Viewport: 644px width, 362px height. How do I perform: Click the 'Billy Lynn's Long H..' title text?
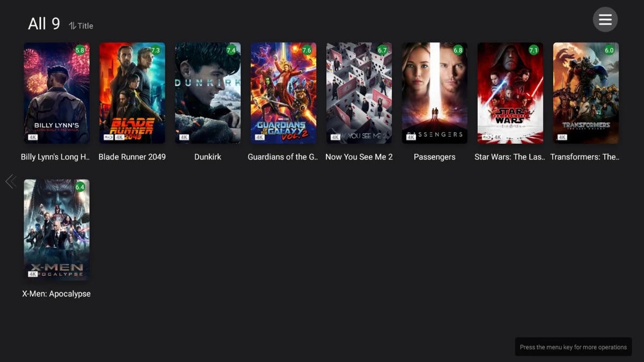pyautogui.click(x=56, y=157)
